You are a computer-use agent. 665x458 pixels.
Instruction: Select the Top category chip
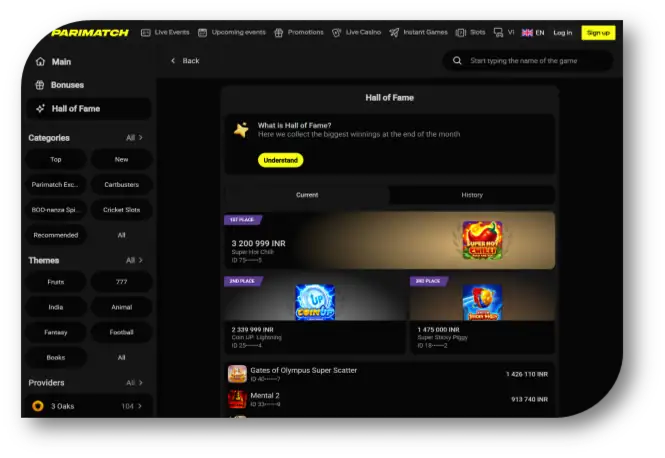point(56,159)
